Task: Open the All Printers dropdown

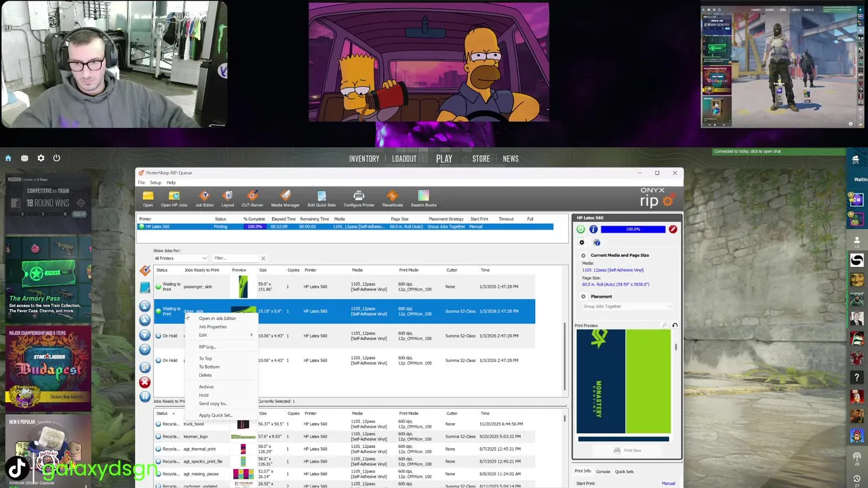Action: (x=180, y=258)
